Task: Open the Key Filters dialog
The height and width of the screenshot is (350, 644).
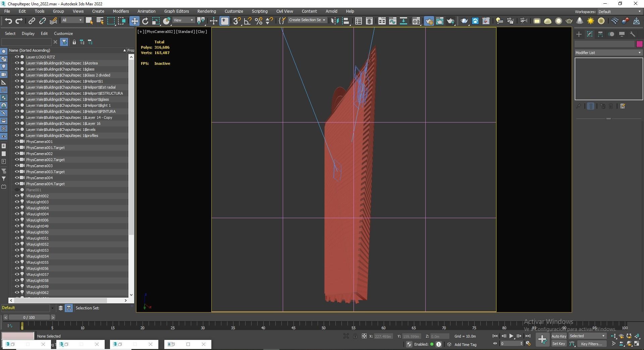Action: 592,344
